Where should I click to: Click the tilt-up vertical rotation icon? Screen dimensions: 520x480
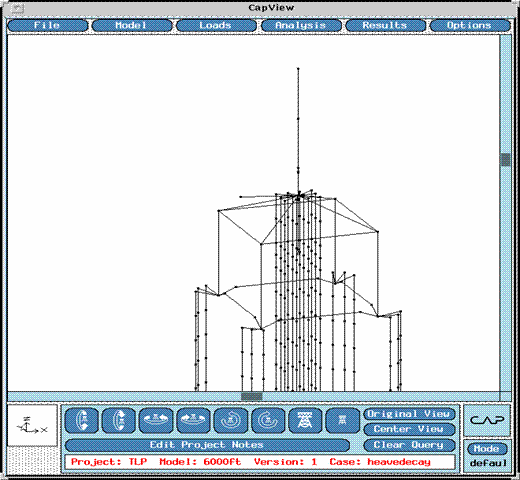pyautogui.click(x=119, y=421)
